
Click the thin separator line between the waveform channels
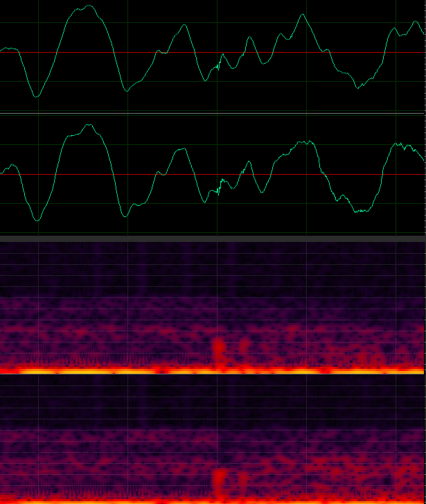[x=213, y=113]
